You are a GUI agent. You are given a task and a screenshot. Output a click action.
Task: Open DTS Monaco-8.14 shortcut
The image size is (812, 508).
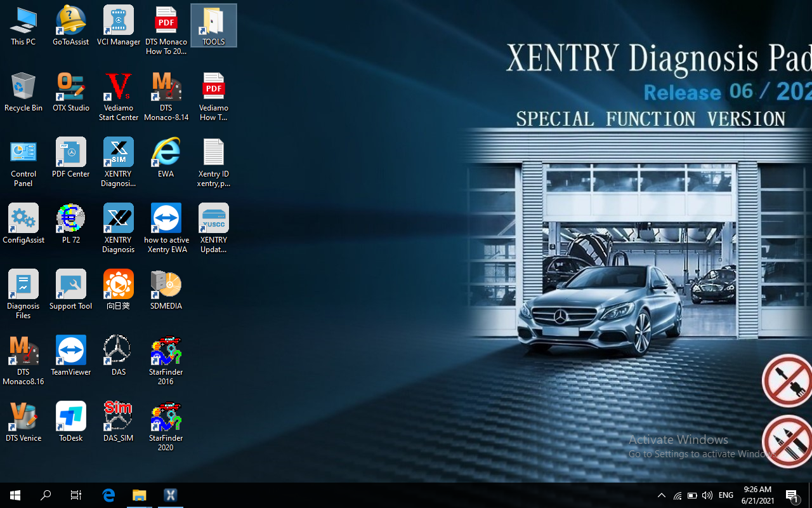(166, 96)
